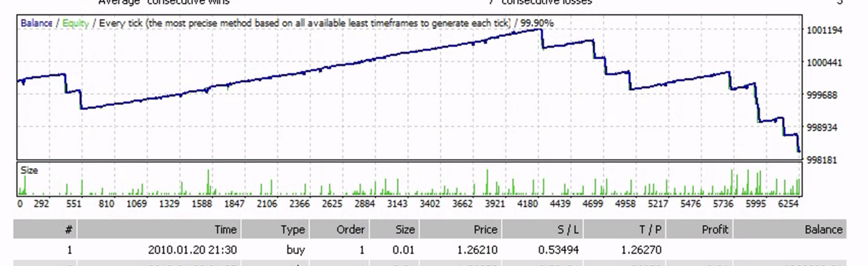Click the 810 x-axis tick label
This screenshot has height=266, width=868.
[x=106, y=204]
